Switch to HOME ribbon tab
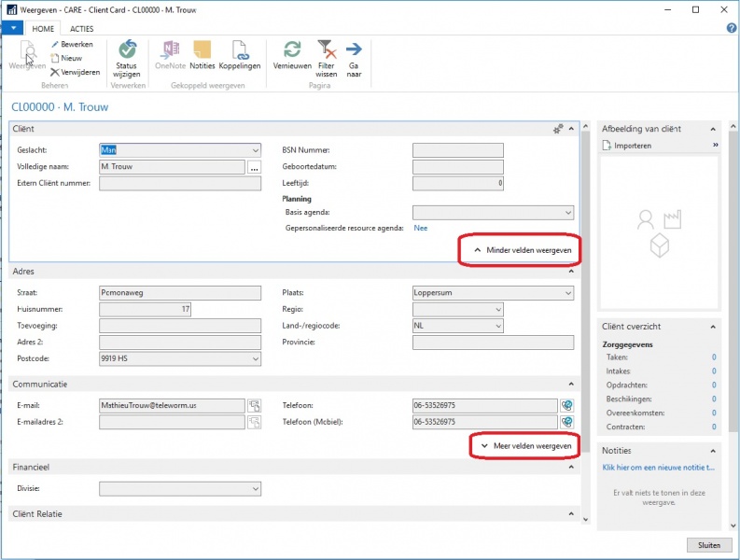Viewport: 740px width, 560px height. [x=43, y=29]
